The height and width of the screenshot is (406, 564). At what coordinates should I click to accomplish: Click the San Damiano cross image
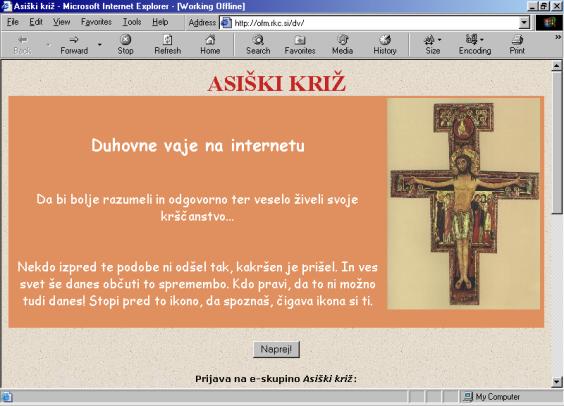(x=463, y=204)
